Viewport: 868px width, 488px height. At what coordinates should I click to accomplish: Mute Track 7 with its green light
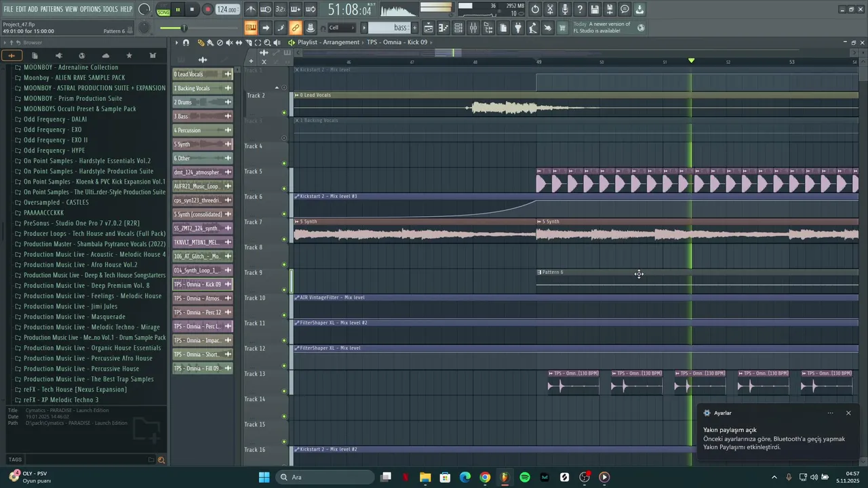point(284,239)
